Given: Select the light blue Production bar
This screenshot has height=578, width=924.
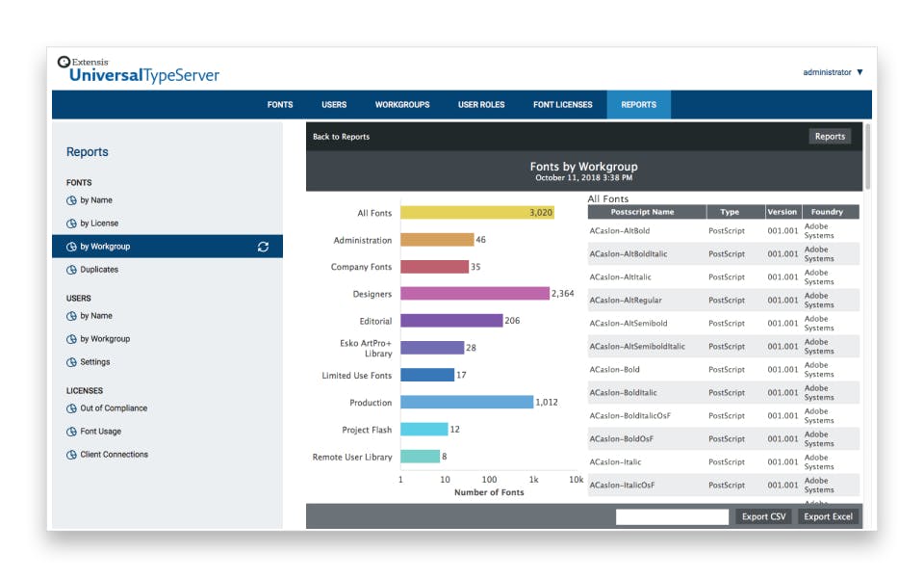Looking at the screenshot, I should click(467, 402).
